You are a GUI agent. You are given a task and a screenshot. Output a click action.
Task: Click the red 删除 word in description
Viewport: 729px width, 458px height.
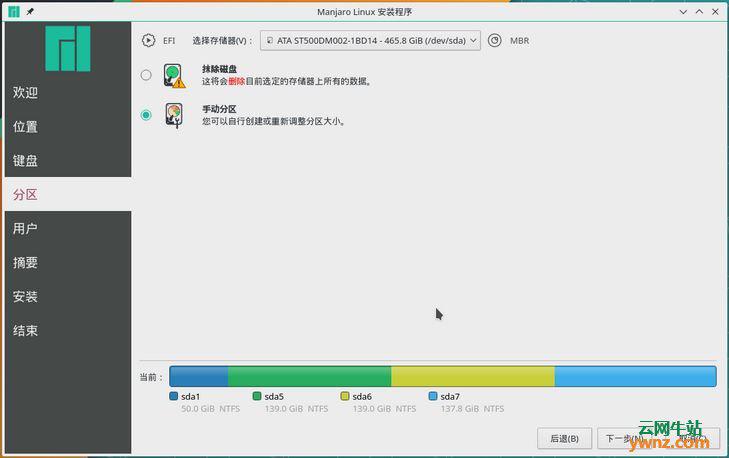(x=237, y=81)
